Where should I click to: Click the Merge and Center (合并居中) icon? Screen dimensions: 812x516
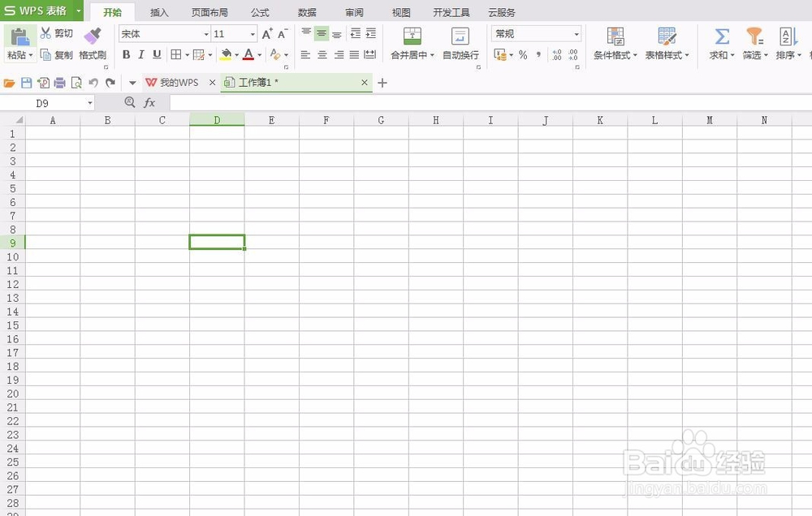pyautogui.click(x=412, y=37)
